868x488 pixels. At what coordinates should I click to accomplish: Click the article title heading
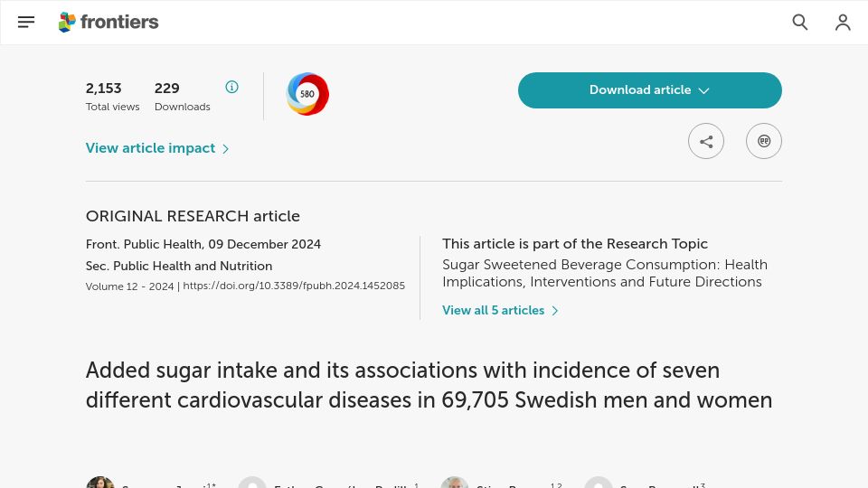click(x=429, y=385)
